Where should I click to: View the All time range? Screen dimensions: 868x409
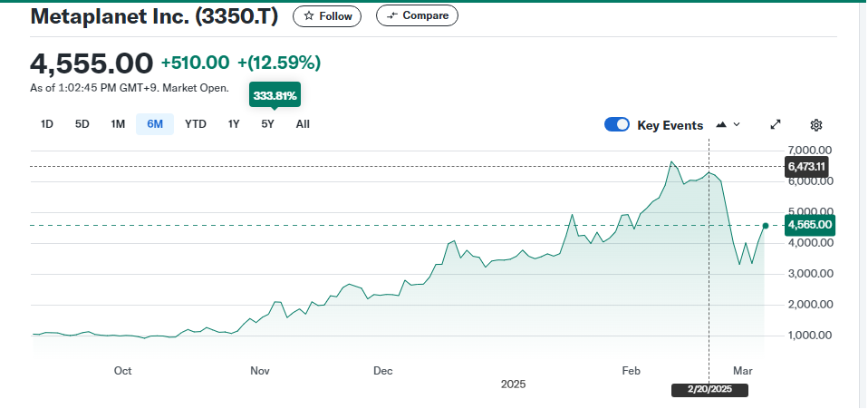[303, 124]
